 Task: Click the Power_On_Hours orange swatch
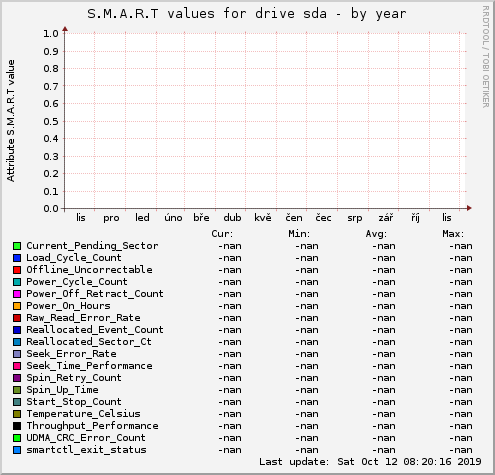click(17, 306)
